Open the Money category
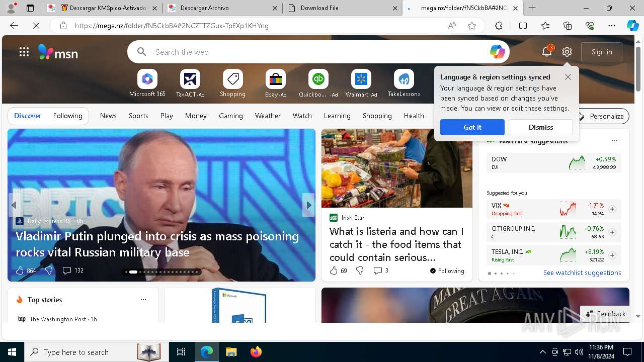 pos(196,116)
